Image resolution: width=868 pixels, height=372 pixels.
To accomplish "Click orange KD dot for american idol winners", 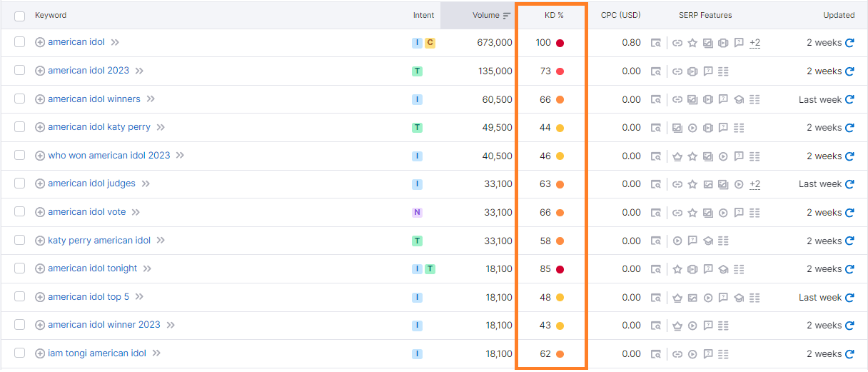I will (x=560, y=100).
